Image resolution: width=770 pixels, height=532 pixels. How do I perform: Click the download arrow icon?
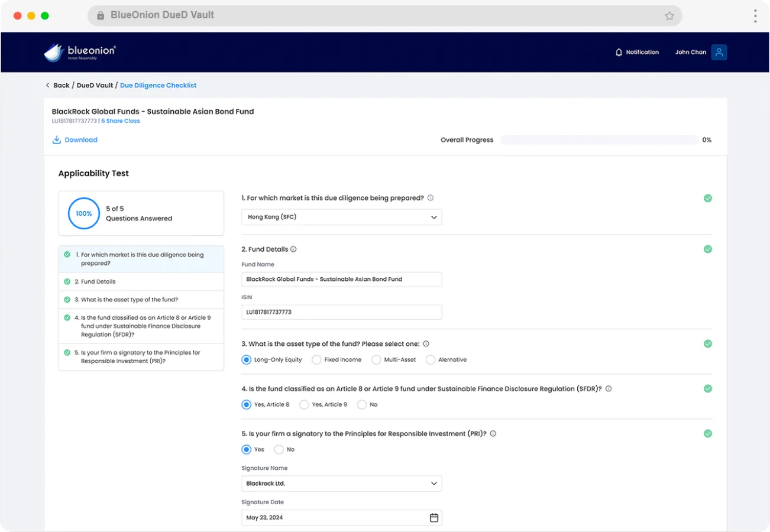click(57, 140)
